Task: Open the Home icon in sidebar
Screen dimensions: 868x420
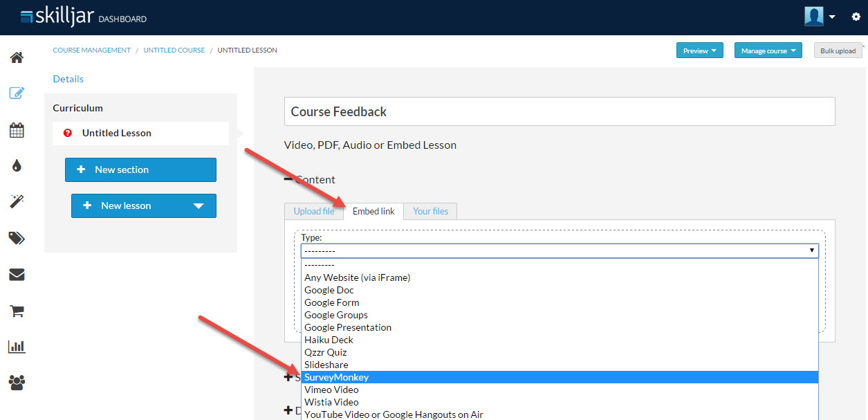Action: (x=17, y=57)
